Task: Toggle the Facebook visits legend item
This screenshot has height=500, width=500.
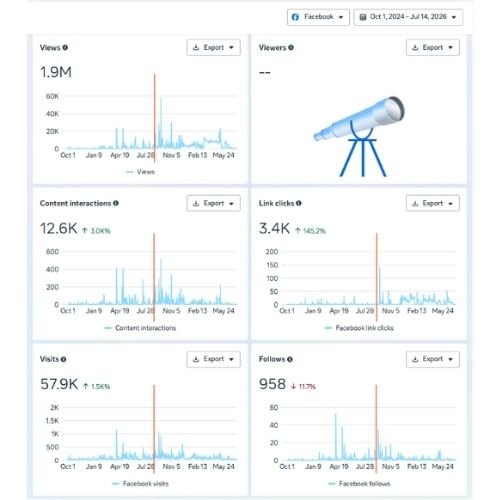Action: [x=140, y=484]
